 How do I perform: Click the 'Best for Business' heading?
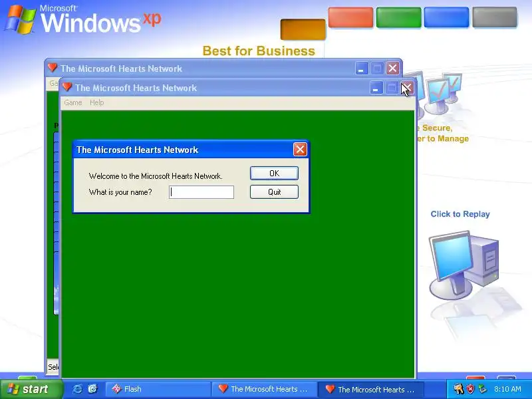click(x=259, y=51)
